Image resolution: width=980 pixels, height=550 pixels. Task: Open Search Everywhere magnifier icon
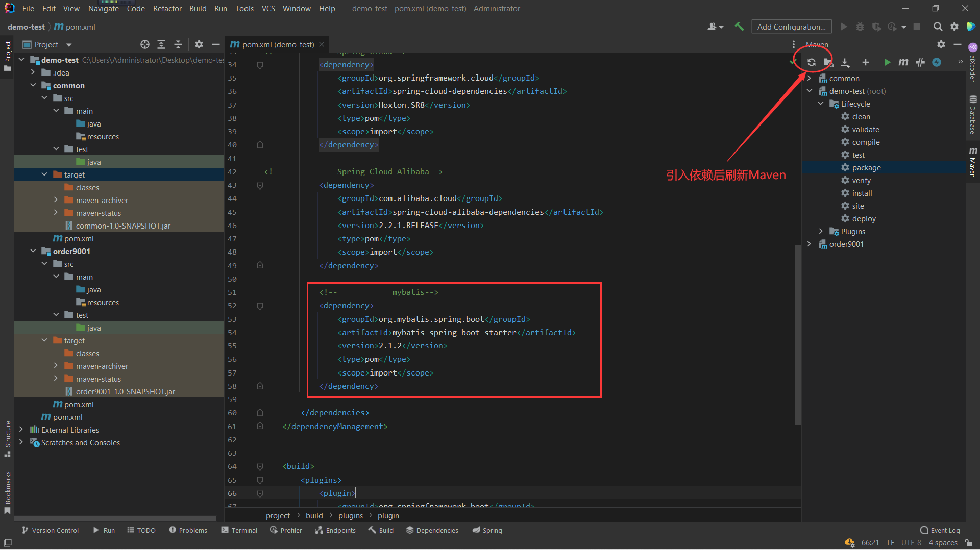pos(938,27)
